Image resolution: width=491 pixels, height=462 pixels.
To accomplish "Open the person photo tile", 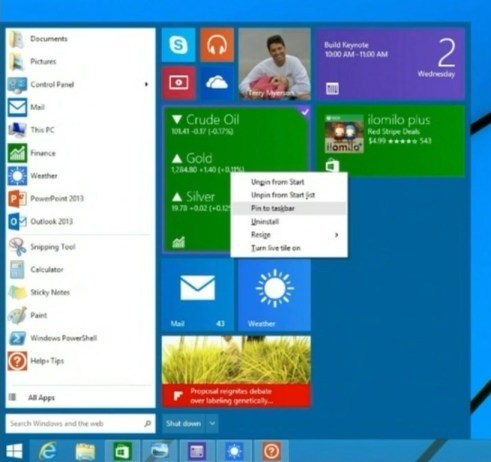I will pos(275,64).
